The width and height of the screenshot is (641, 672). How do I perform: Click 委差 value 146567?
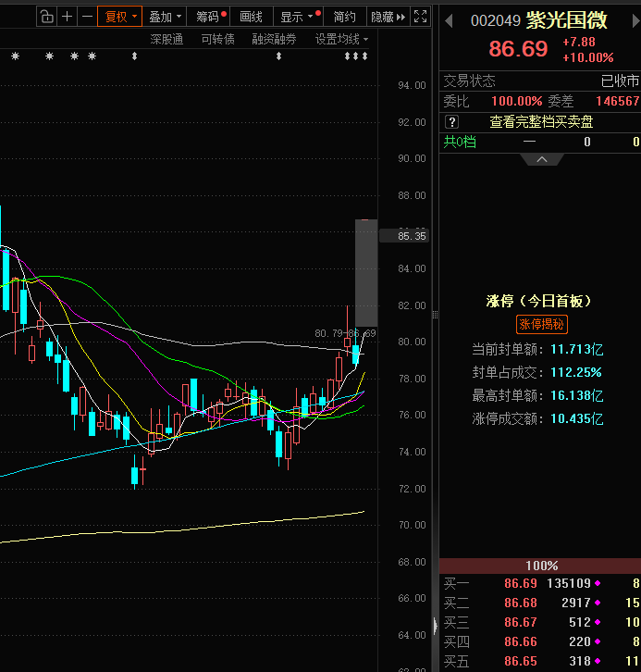pos(618,102)
